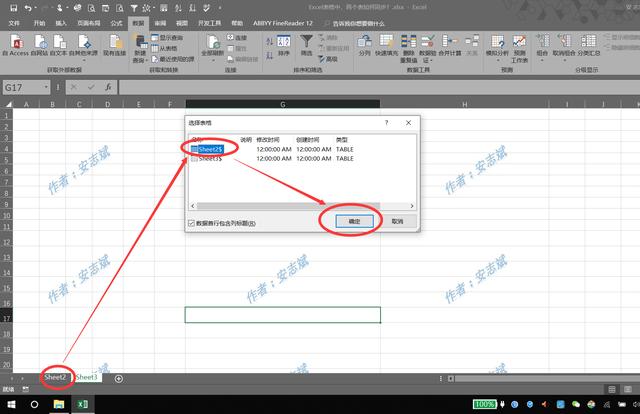The width and height of the screenshot is (640, 414).
Task: Click the 自网站 (From Web) icon
Action: coord(40,45)
